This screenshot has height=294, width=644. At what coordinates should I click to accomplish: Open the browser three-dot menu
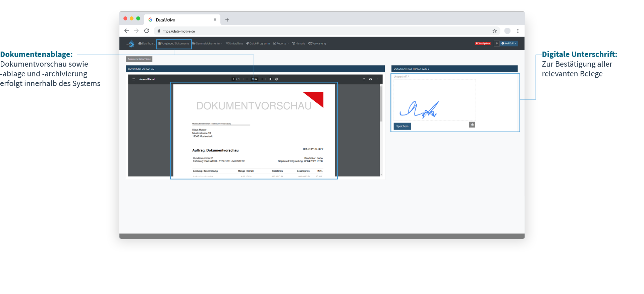coord(518,31)
